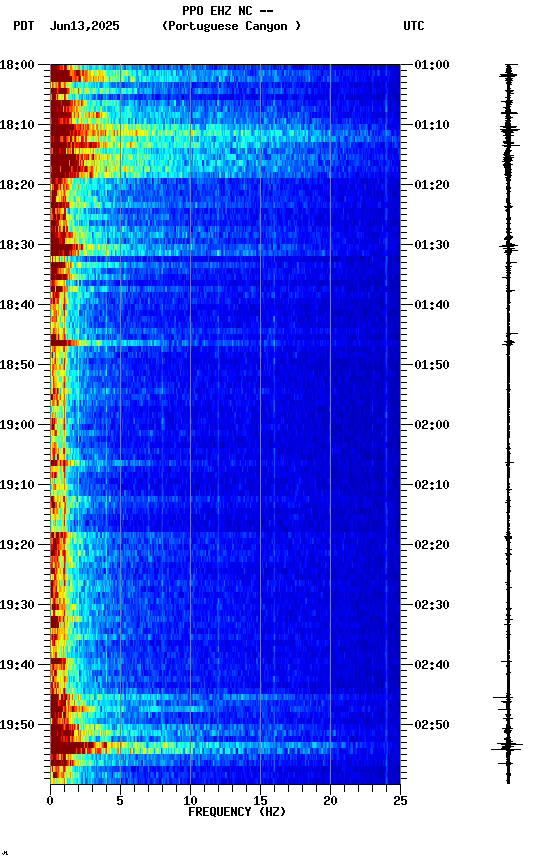Click the 'FREQUENCY (HZ)' axis title
The width and height of the screenshot is (552, 864).
pos(237,813)
